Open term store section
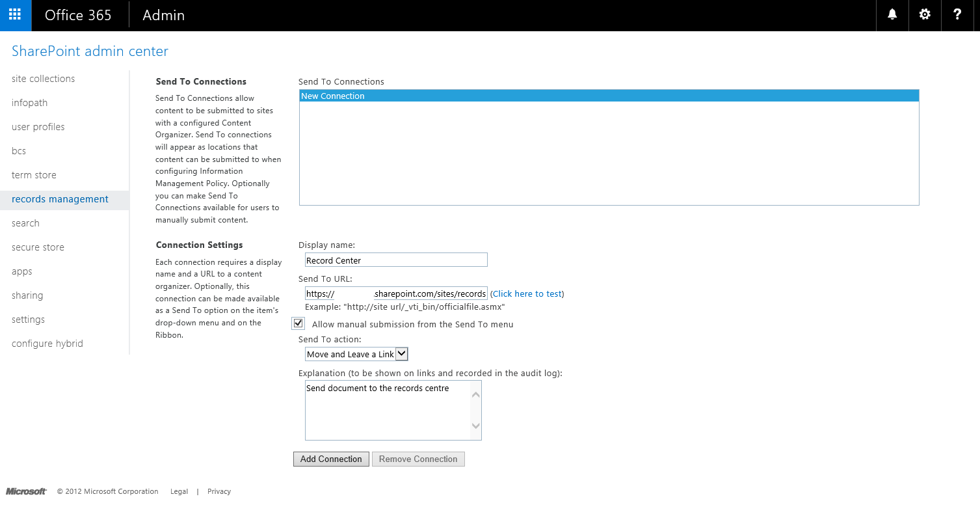 pyautogui.click(x=34, y=175)
